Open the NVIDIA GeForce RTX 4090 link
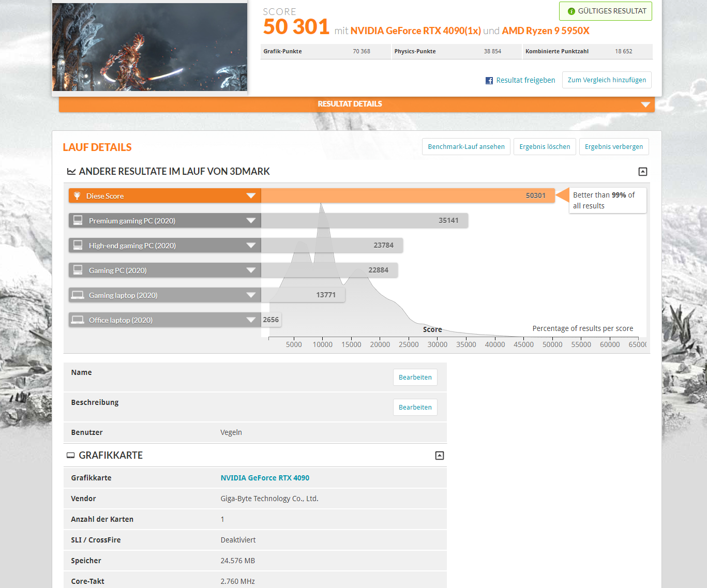This screenshot has height=588, width=707. coord(265,477)
